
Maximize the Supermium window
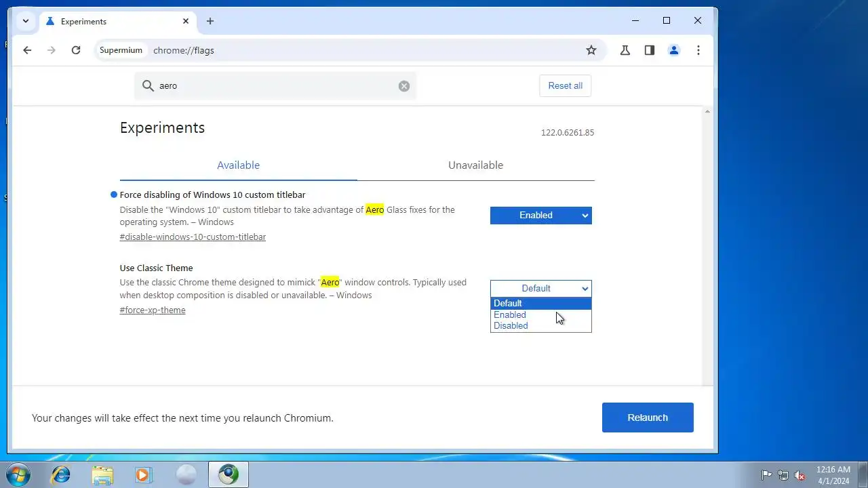[667, 21]
